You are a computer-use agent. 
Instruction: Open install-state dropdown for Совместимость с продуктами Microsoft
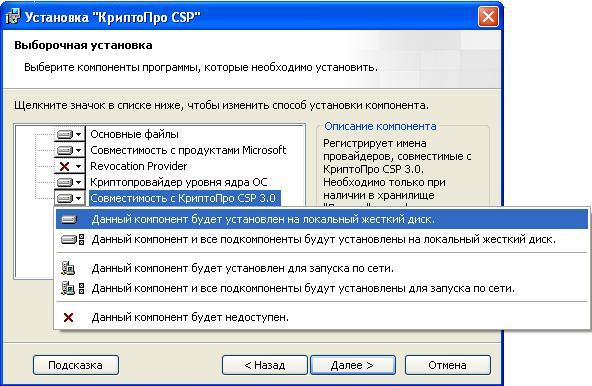point(69,150)
